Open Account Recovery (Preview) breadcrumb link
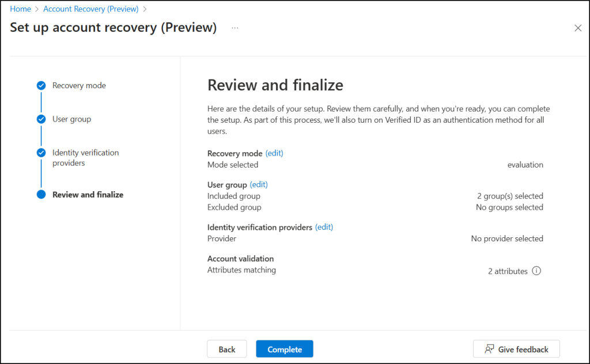 (90, 9)
